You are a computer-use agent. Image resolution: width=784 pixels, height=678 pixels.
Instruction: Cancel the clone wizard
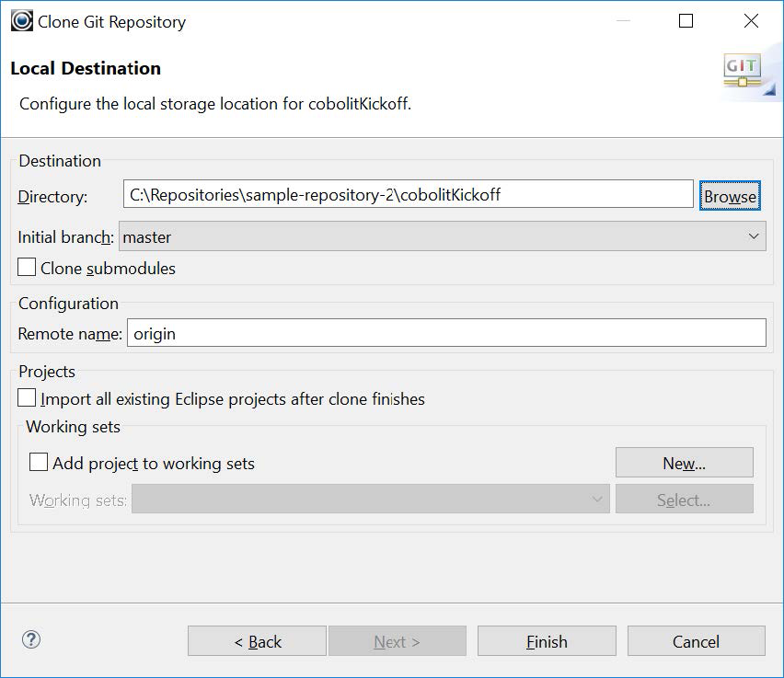point(696,641)
